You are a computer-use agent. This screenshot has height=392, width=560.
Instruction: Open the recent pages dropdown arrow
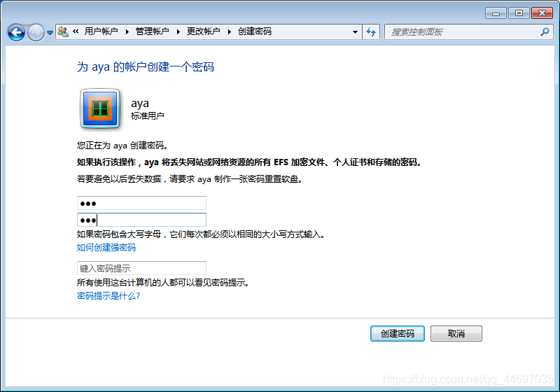pos(50,33)
